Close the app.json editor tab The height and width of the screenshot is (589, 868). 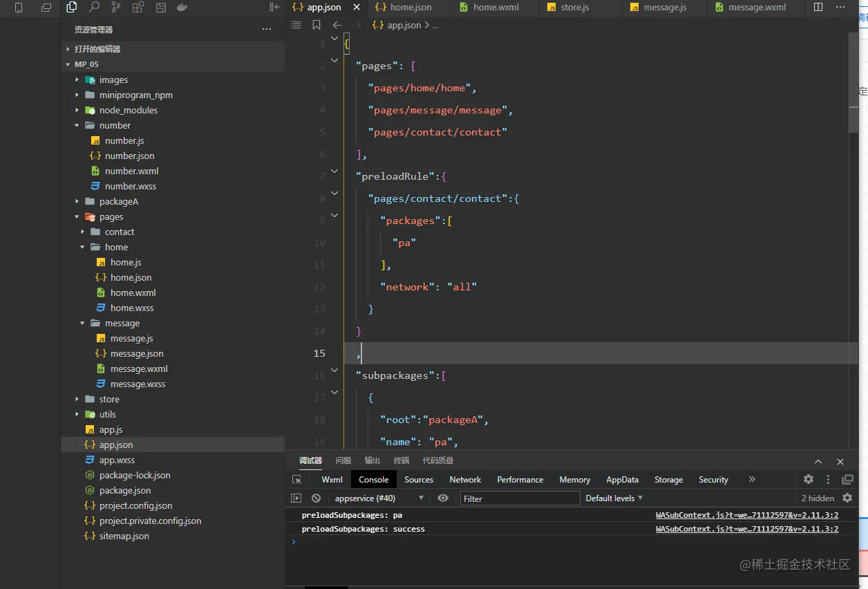(357, 7)
